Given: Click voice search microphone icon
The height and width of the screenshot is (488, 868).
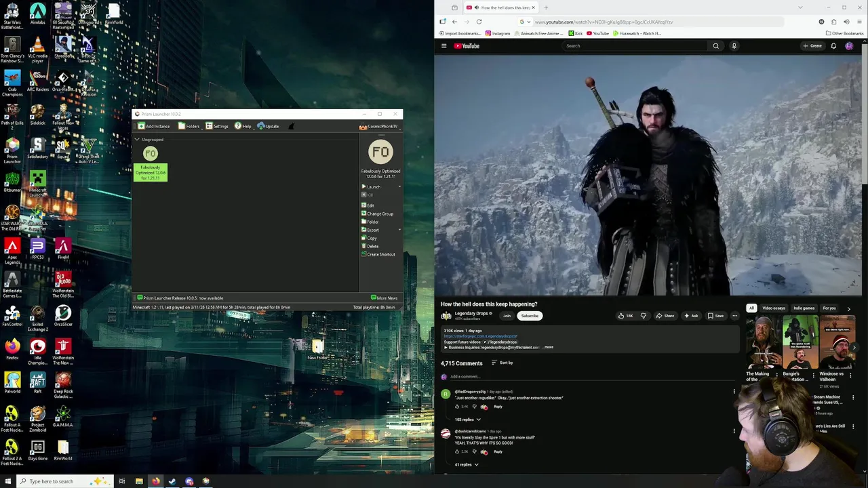Looking at the screenshot, I should (x=734, y=46).
